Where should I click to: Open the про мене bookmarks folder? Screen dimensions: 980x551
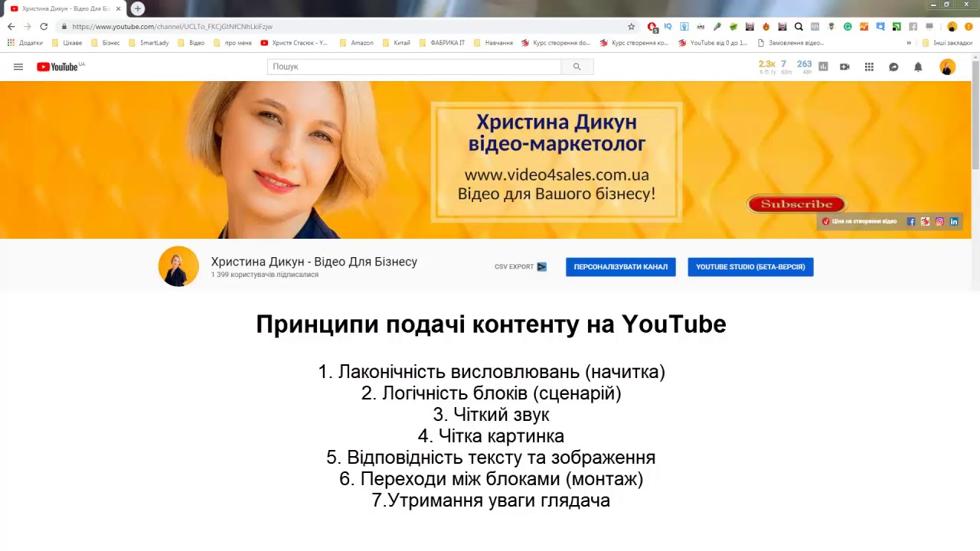coord(233,43)
